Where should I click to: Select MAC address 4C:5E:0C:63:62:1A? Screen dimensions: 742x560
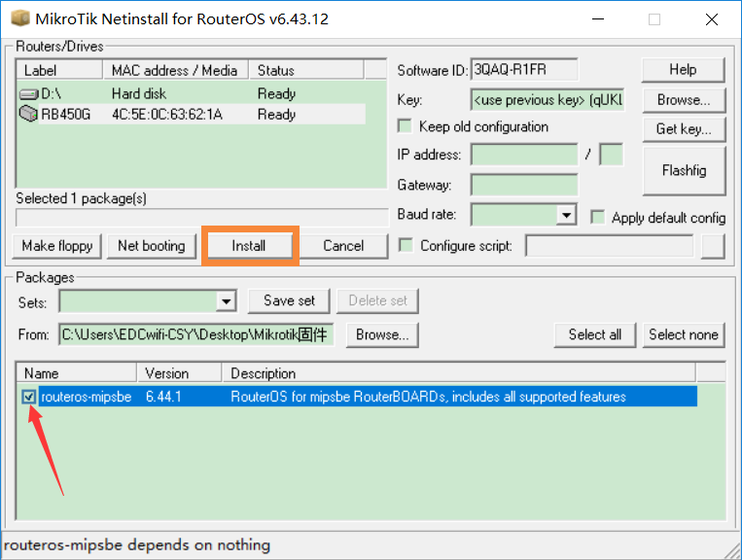(167, 115)
